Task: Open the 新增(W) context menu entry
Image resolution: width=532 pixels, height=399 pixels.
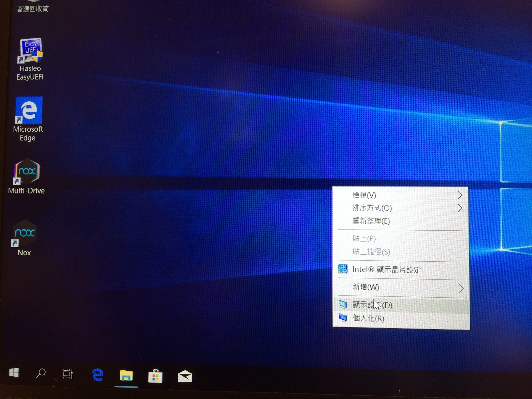Action: pos(401,287)
